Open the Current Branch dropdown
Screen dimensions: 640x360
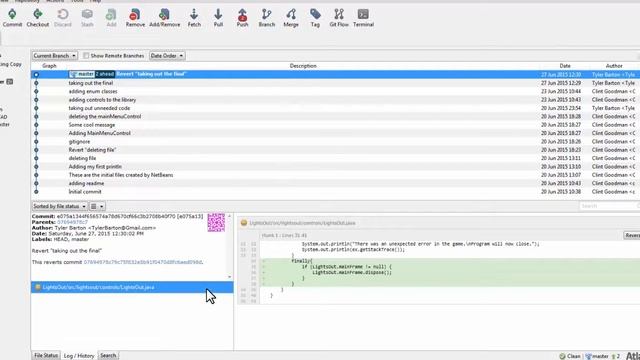click(x=55, y=56)
